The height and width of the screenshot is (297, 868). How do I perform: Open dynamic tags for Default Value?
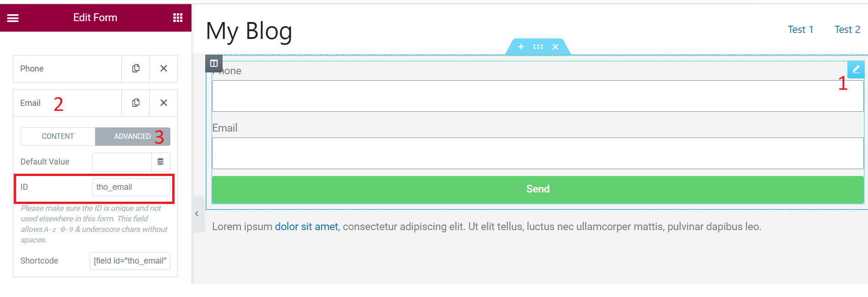160,162
